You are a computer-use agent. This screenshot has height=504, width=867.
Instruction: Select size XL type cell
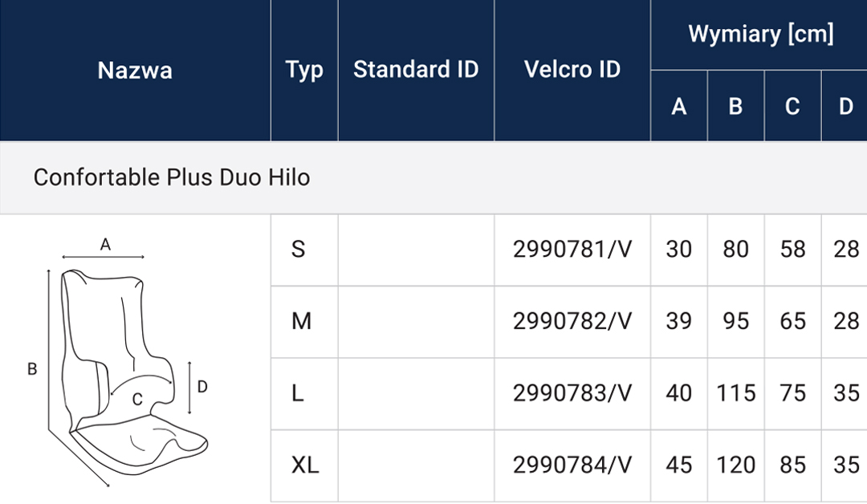click(304, 465)
